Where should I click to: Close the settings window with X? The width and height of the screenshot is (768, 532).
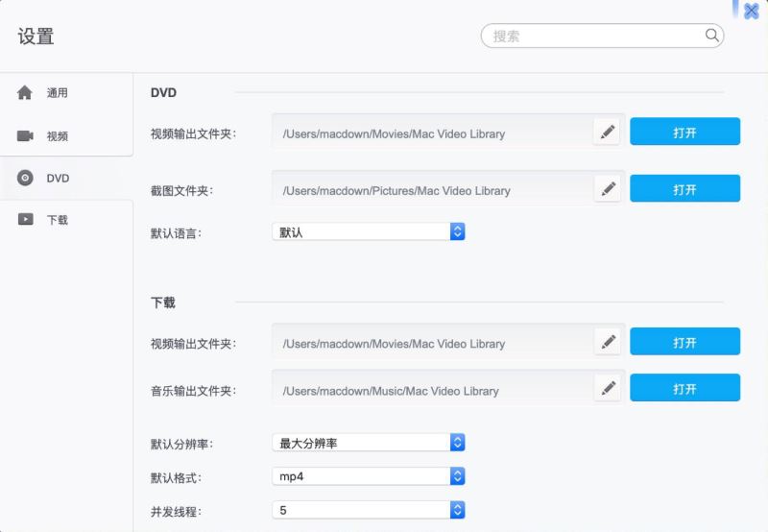click(751, 11)
